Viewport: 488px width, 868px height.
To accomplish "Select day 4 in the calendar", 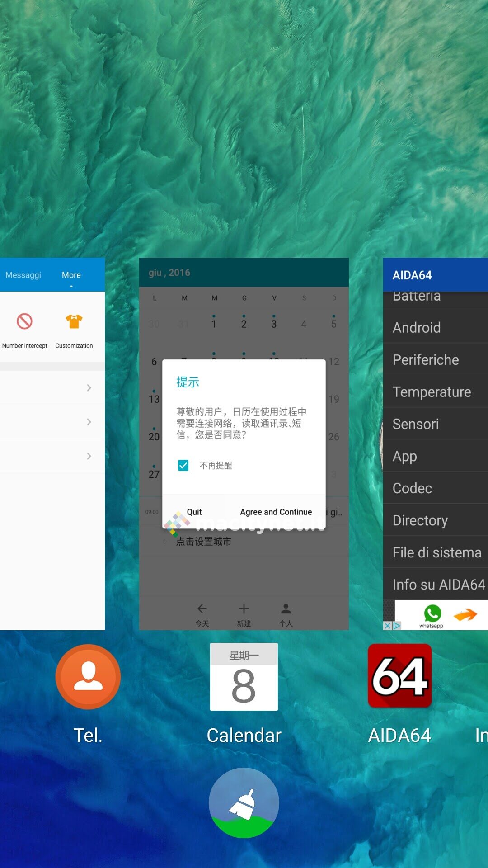I will [304, 324].
